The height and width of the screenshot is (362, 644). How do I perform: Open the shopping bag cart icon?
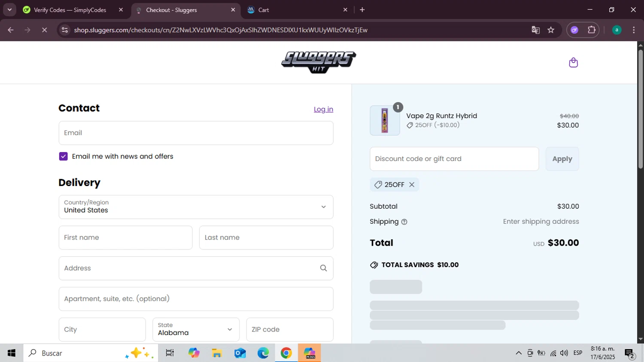(x=573, y=63)
